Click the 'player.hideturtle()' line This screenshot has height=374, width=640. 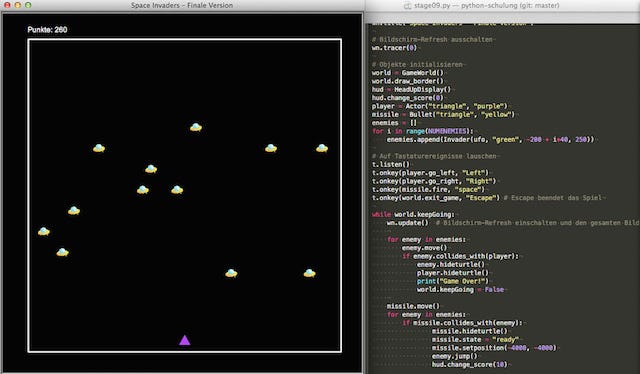coord(453,273)
